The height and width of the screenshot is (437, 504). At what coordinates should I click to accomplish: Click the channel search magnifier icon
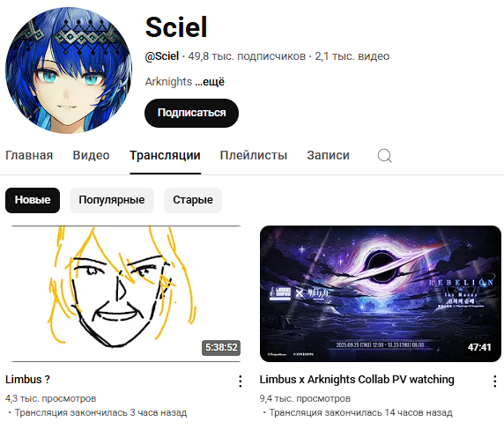click(384, 156)
